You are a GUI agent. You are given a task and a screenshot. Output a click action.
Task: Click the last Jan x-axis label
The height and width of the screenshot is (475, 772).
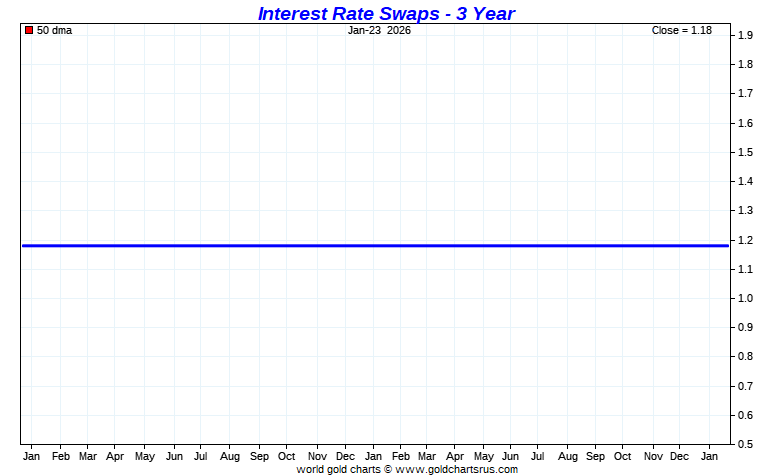(x=709, y=456)
